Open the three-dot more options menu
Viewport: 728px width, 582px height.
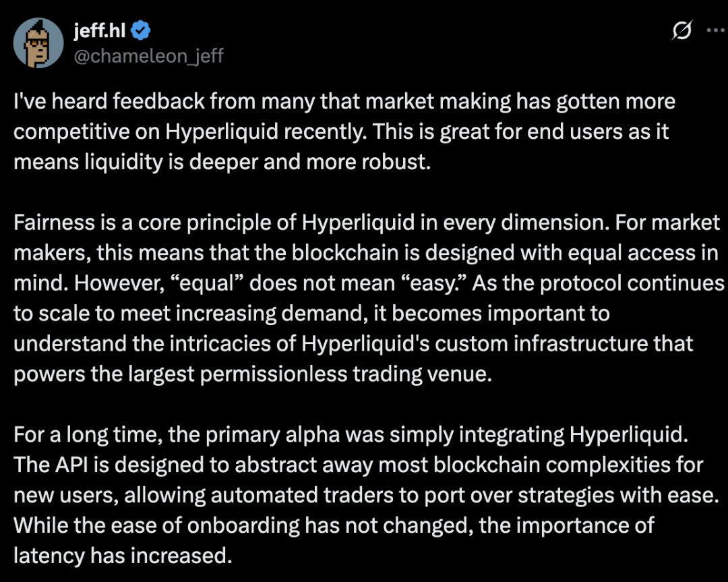tap(715, 30)
